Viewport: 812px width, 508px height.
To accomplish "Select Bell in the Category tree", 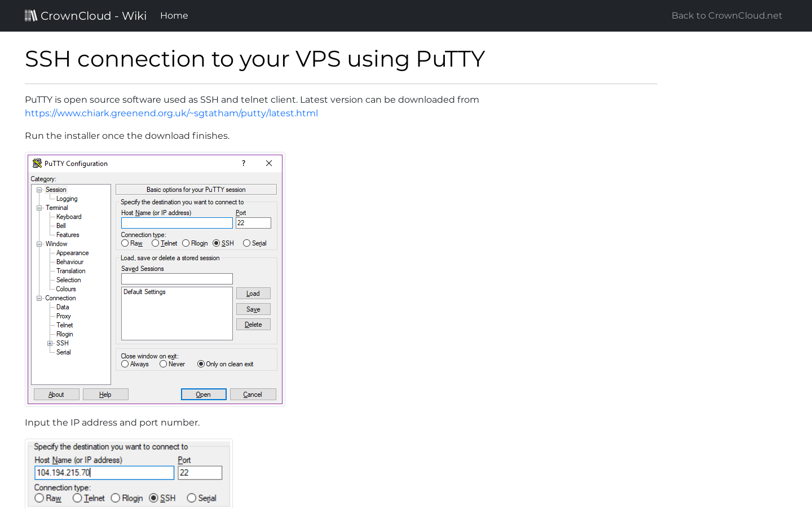I will [x=61, y=226].
